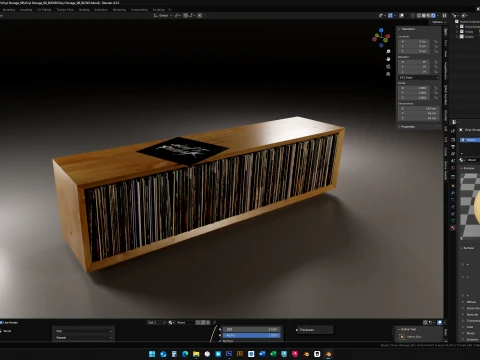
Task: Click the Alpha slider in shader node
Action: pos(252,335)
